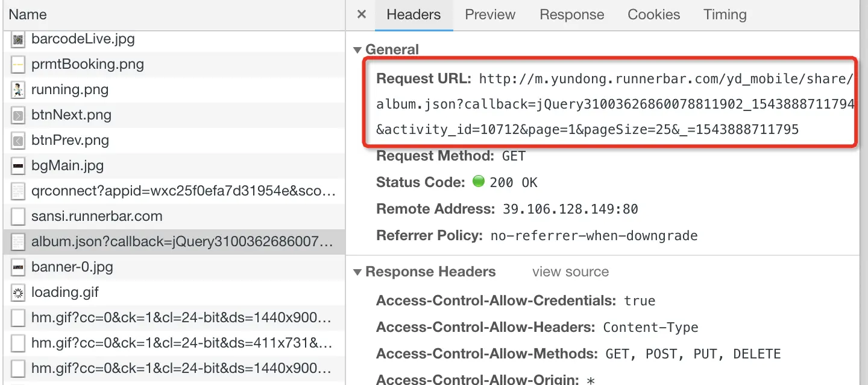Select the prmtBooking.png request

click(174, 65)
